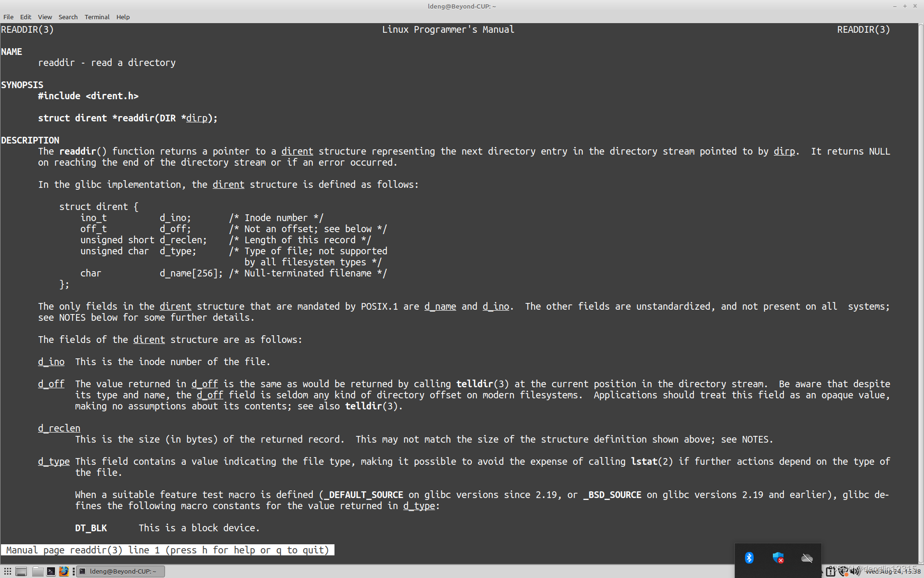Click the cloud sync disabled icon
This screenshot has width=924, height=578.
coord(807,558)
